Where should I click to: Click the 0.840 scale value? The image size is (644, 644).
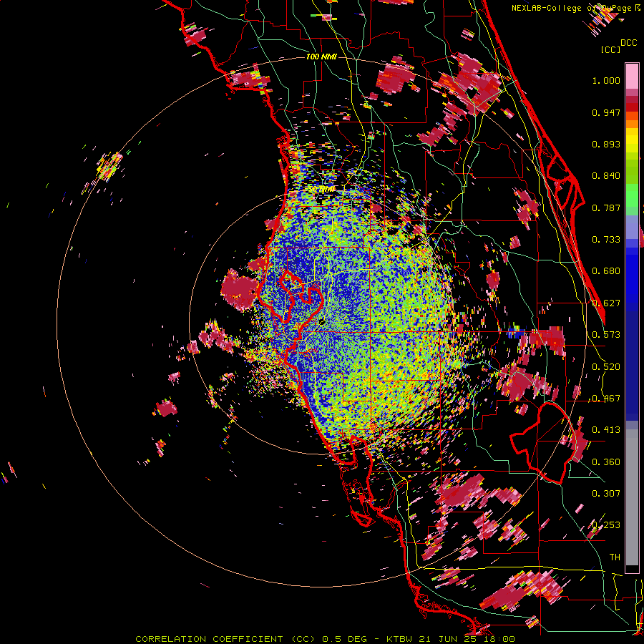click(606, 176)
